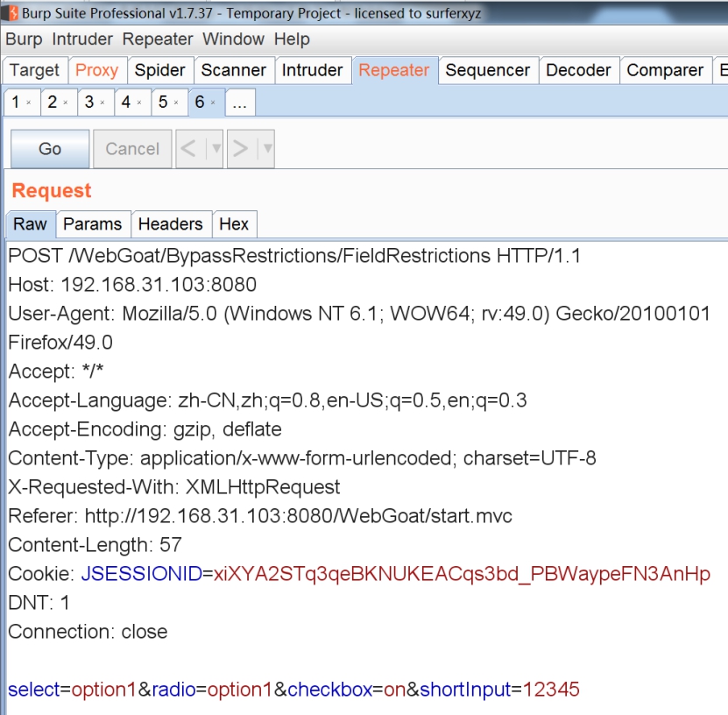Image resolution: width=728 pixels, height=715 pixels.
Task: Switch to the Intruder tool tab
Action: tap(312, 71)
